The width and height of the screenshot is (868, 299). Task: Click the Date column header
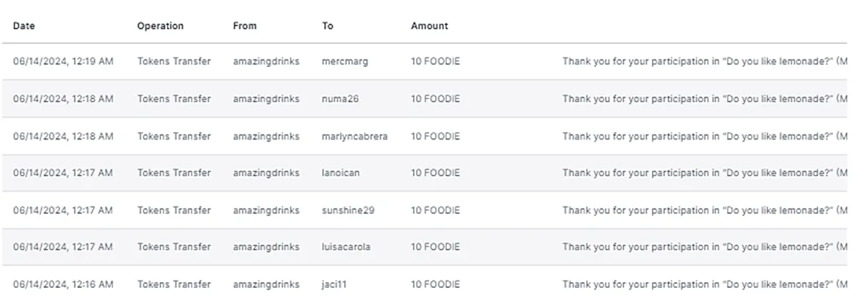pyautogui.click(x=24, y=26)
